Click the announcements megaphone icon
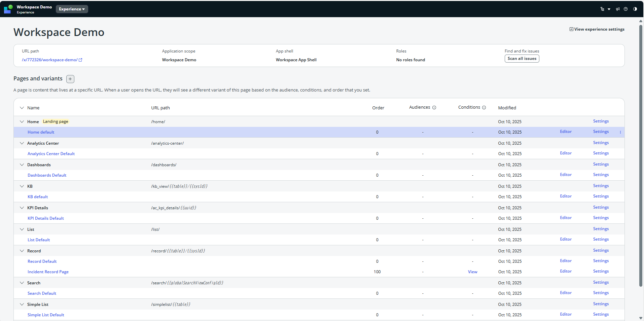The height and width of the screenshot is (321, 644). 618,9
